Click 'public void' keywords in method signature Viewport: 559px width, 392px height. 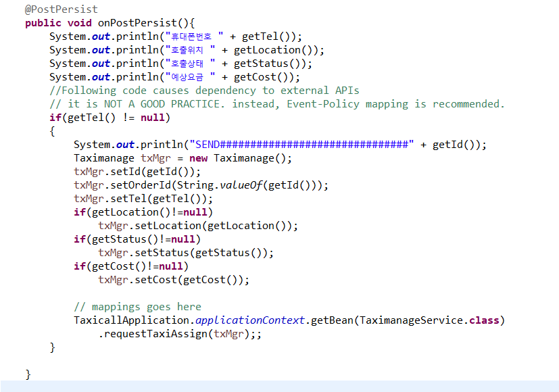point(58,23)
